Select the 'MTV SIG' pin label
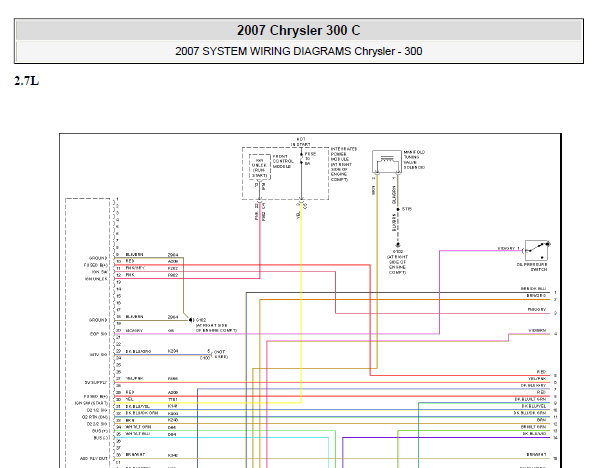Viewport: 603px width, 468px height. 99,355
